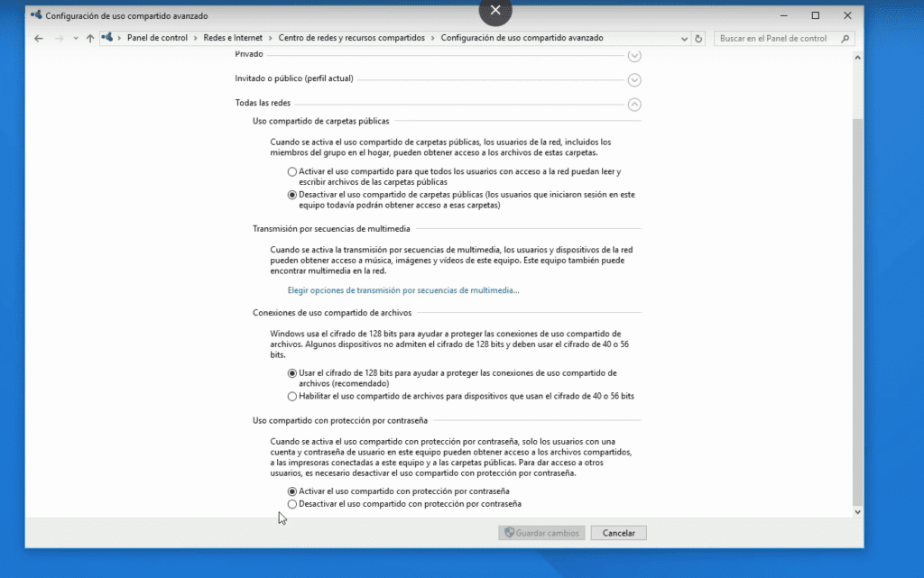The image size is (924, 578).
Task: Expand the Privado profile section
Action: [634, 55]
